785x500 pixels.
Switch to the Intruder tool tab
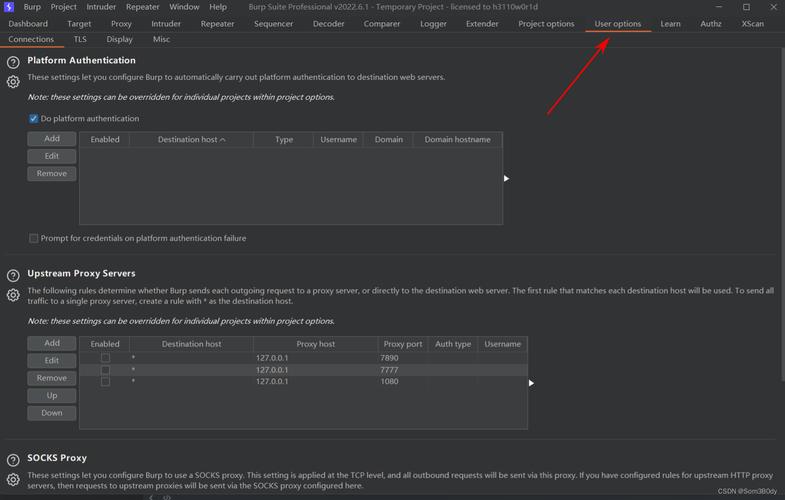pyautogui.click(x=166, y=24)
